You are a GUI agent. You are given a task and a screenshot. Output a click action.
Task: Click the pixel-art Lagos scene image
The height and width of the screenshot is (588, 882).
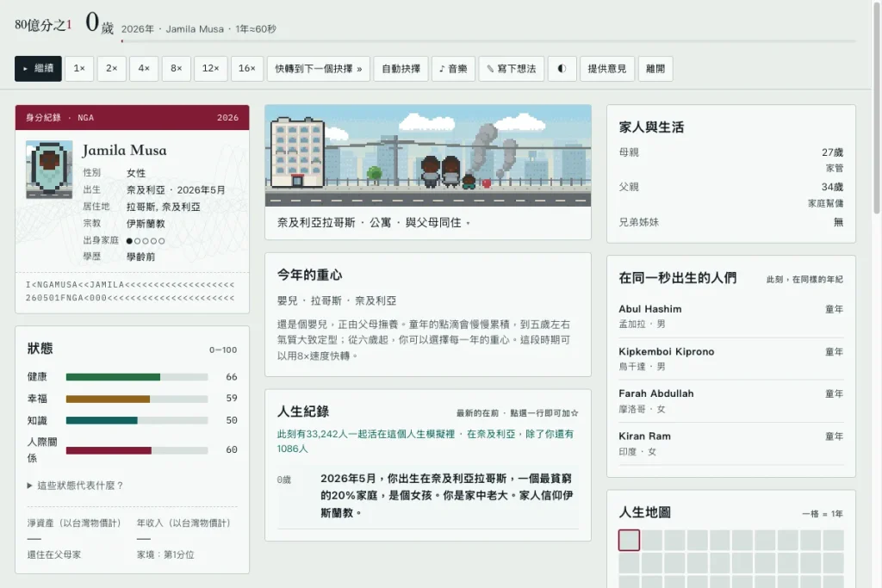tap(428, 155)
